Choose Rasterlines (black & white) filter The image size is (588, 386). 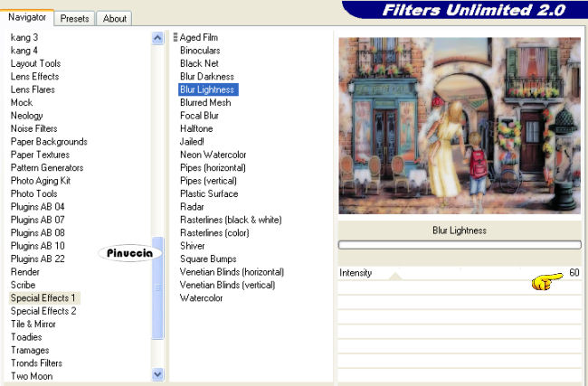(231, 220)
